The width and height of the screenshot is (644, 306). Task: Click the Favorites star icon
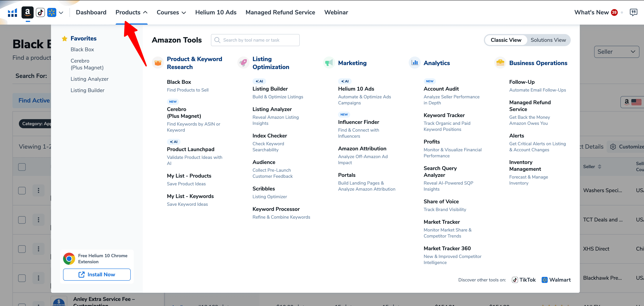(x=65, y=39)
